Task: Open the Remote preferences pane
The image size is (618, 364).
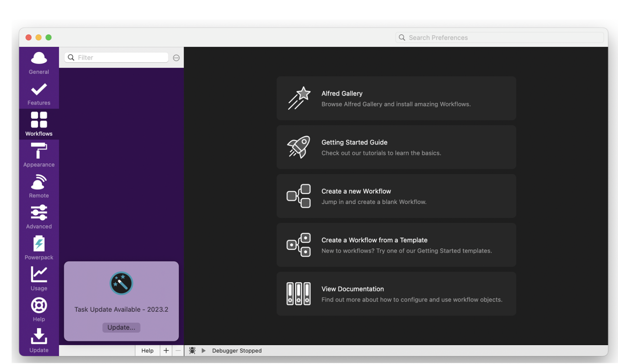Action: coord(39,186)
